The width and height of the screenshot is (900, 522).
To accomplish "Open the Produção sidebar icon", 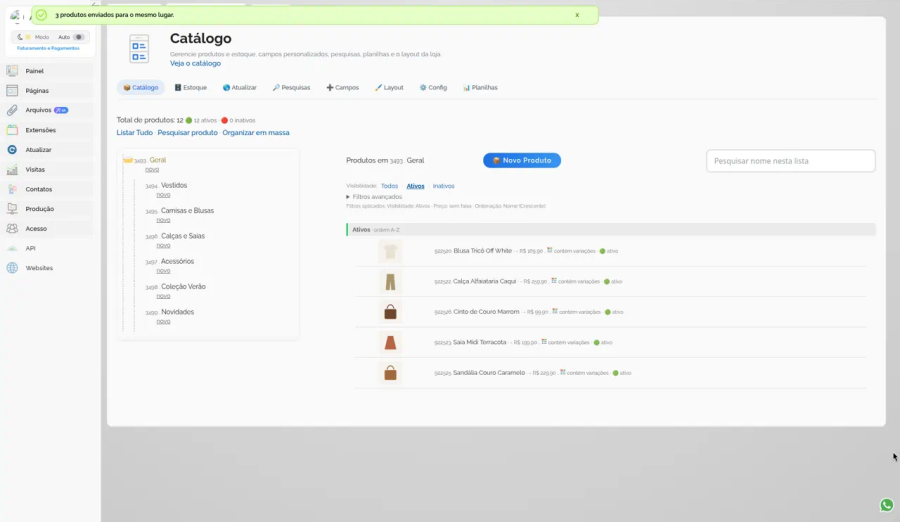I will (x=12, y=209).
